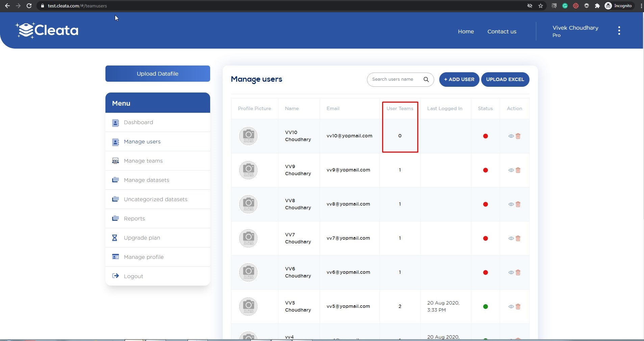View details of VV9 Choudhary user
Image resolution: width=644 pixels, height=341 pixels.
[x=511, y=170]
